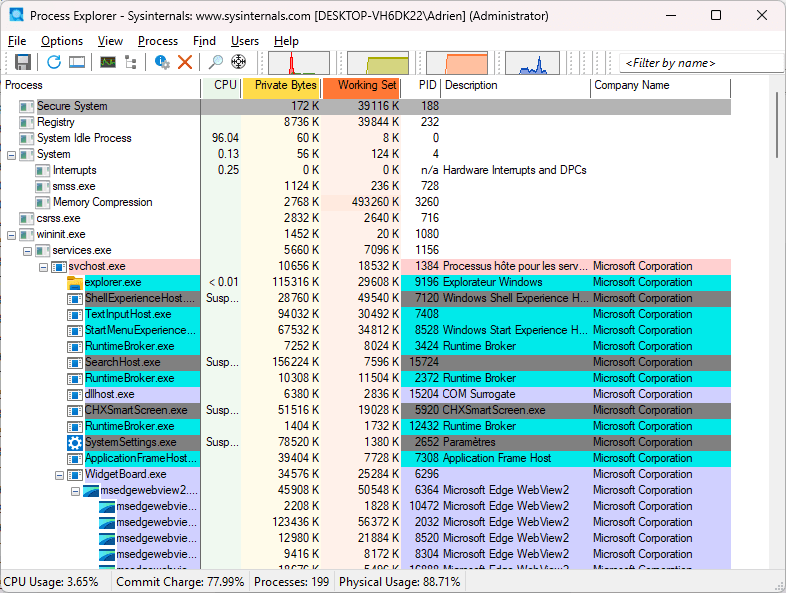
Task: Select the Interrupts row
Action: [365, 170]
